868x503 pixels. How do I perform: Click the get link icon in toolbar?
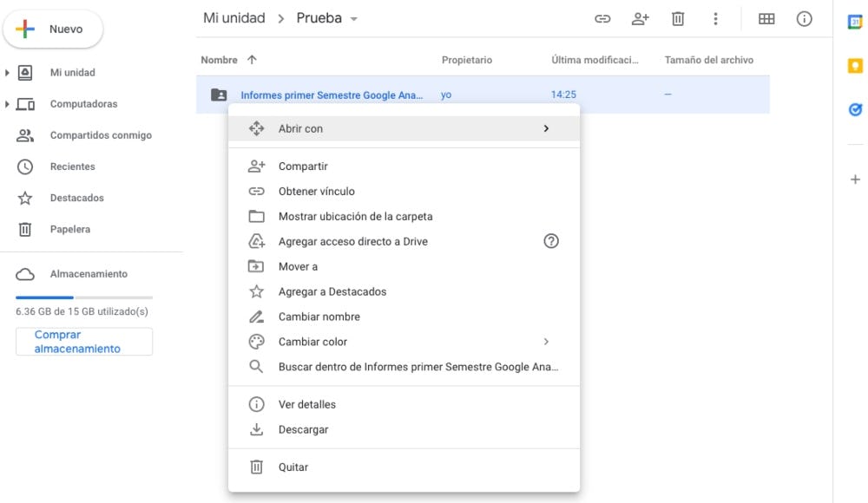(x=602, y=19)
